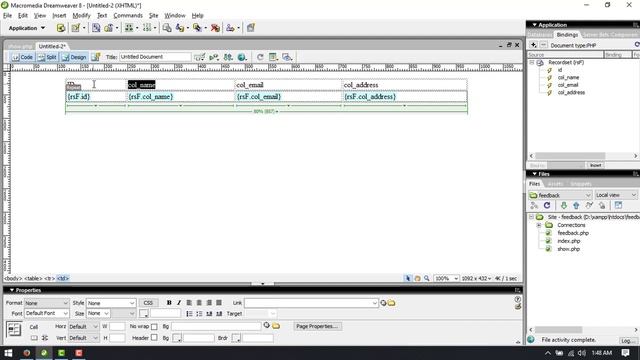Viewport: 640px width, 360px height.
Task: Click the Get Files green down arrow
Action: click(x=564, y=205)
